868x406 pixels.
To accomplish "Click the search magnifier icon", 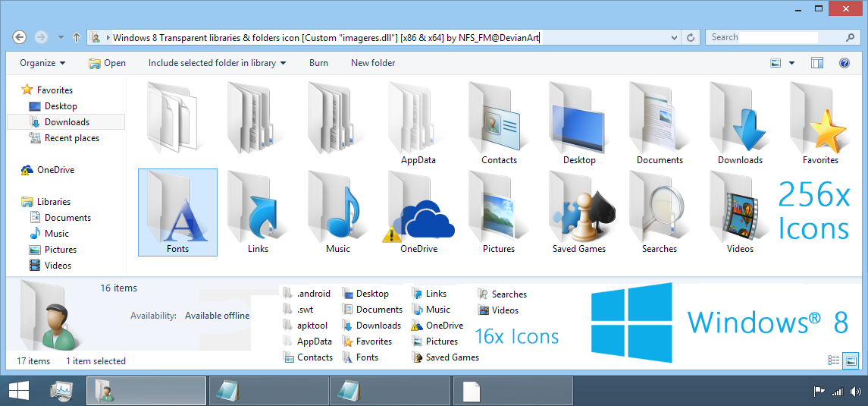I will (851, 37).
